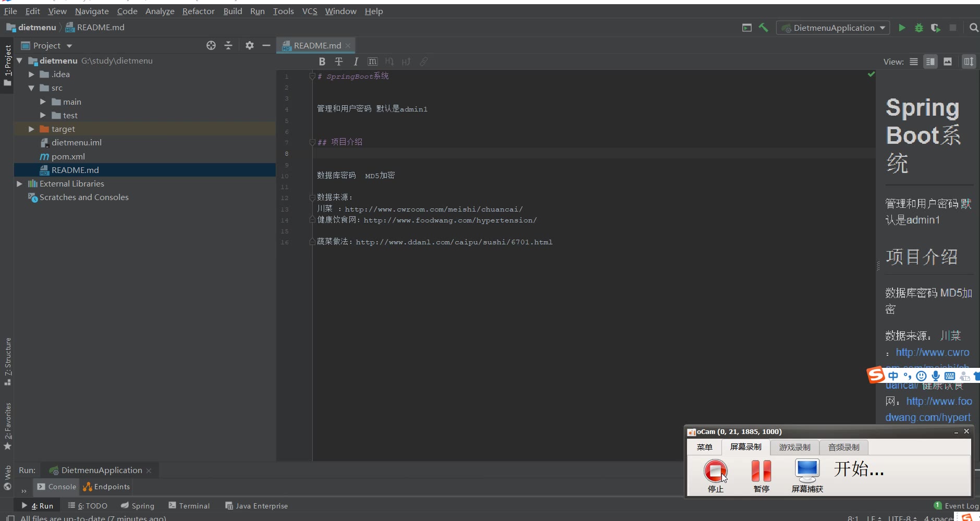
Task: Click the tool window toggle square in status bar
Action: 10,518
